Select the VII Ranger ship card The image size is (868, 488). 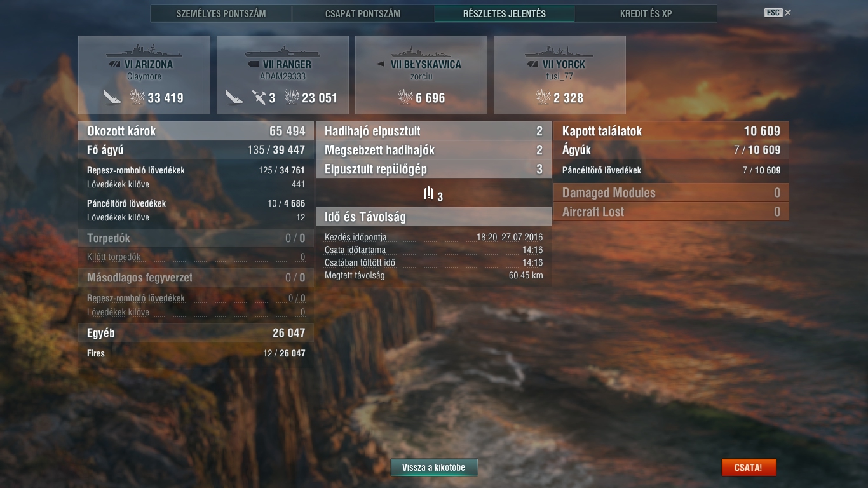click(283, 75)
